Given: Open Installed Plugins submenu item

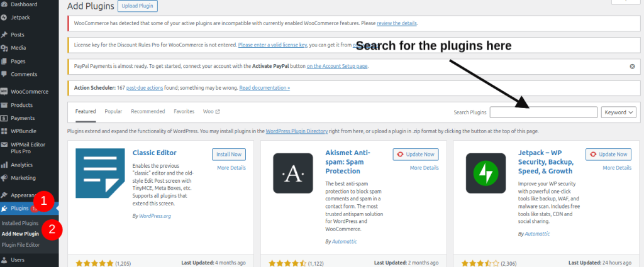Looking at the screenshot, I should click(20, 224).
